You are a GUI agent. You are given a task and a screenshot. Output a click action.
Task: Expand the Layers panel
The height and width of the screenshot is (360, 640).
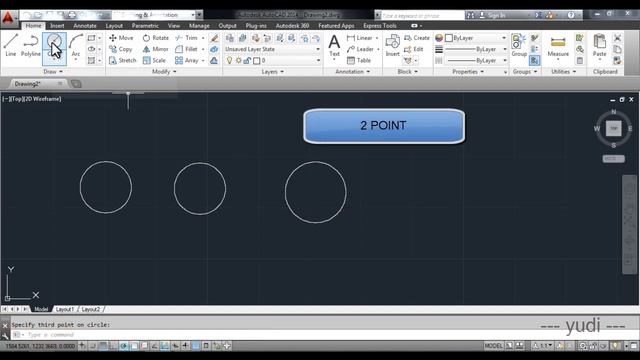[x=272, y=71]
